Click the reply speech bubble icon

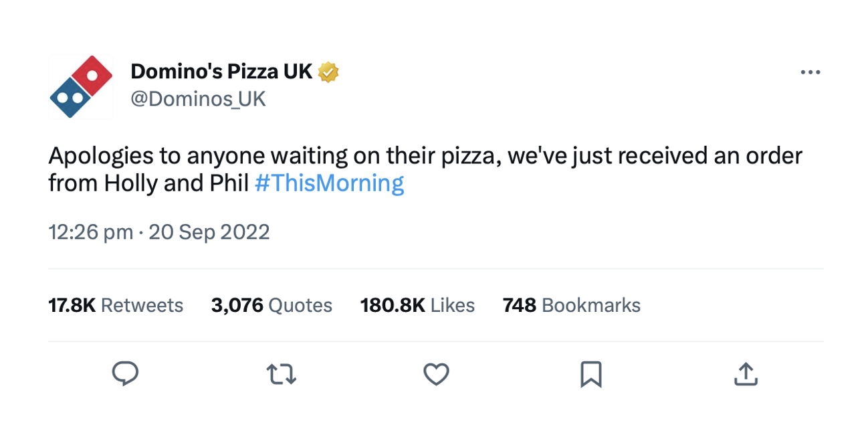click(x=125, y=373)
